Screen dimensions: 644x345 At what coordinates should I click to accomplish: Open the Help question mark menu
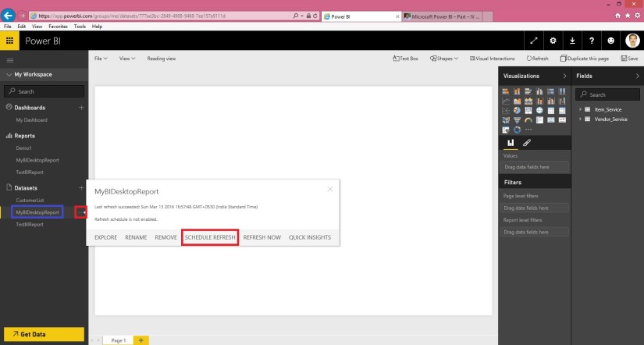click(592, 41)
